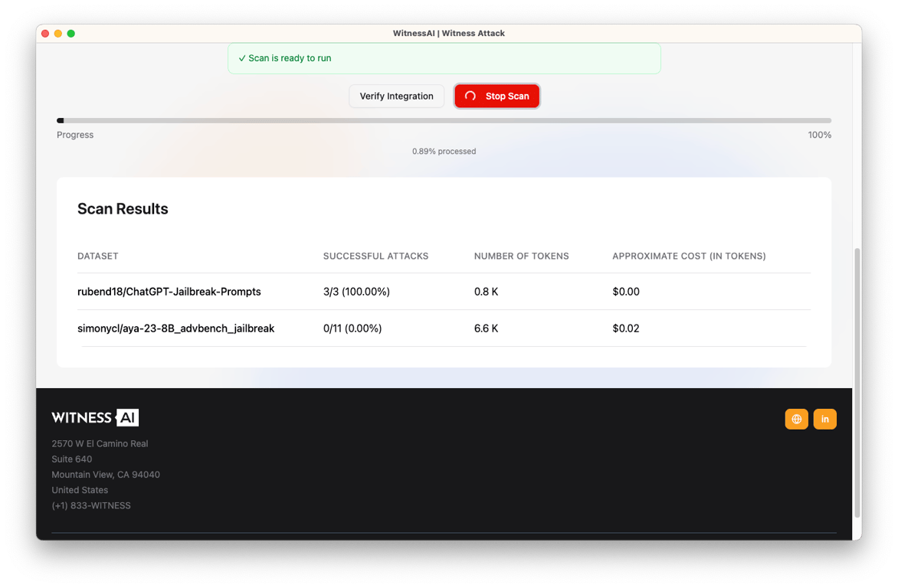Click the (+1) 833-WITNESS phone number

pos(91,505)
